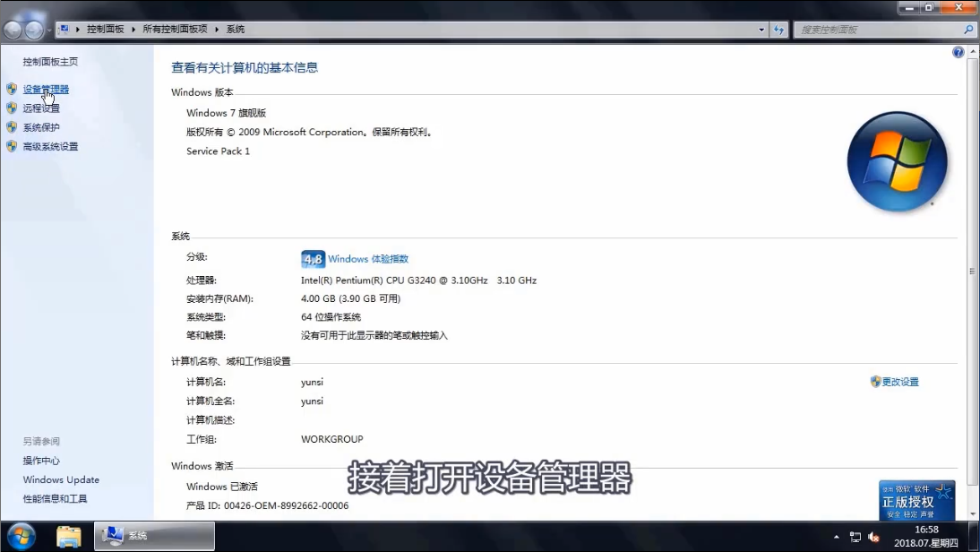The image size is (980, 552).
Task: Click the shield icon next to 系统保护
Action: pyautogui.click(x=12, y=127)
